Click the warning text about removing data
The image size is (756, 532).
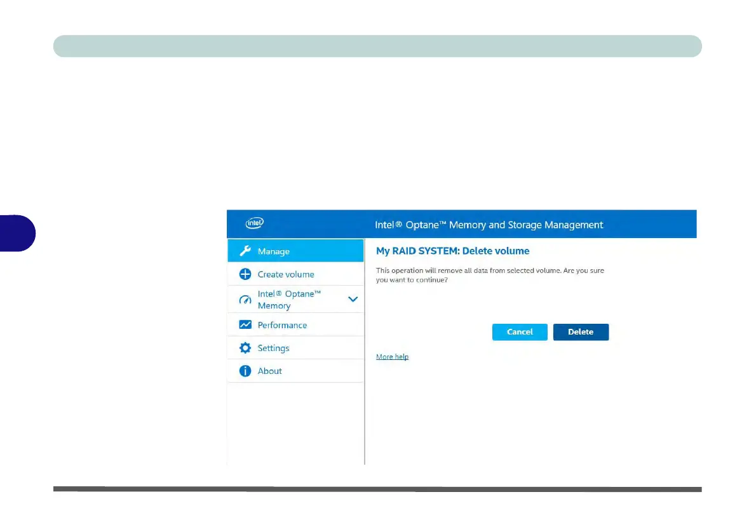pos(490,275)
